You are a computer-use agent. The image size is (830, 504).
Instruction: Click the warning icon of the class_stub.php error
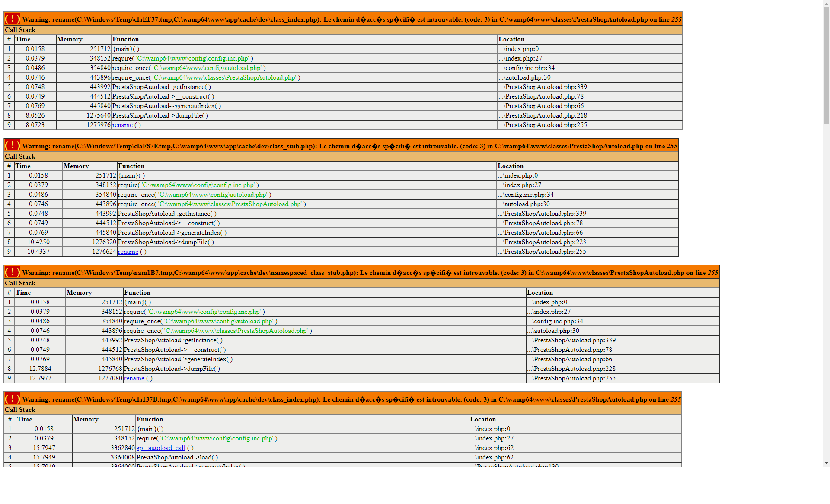pyautogui.click(x=12, y=145)
